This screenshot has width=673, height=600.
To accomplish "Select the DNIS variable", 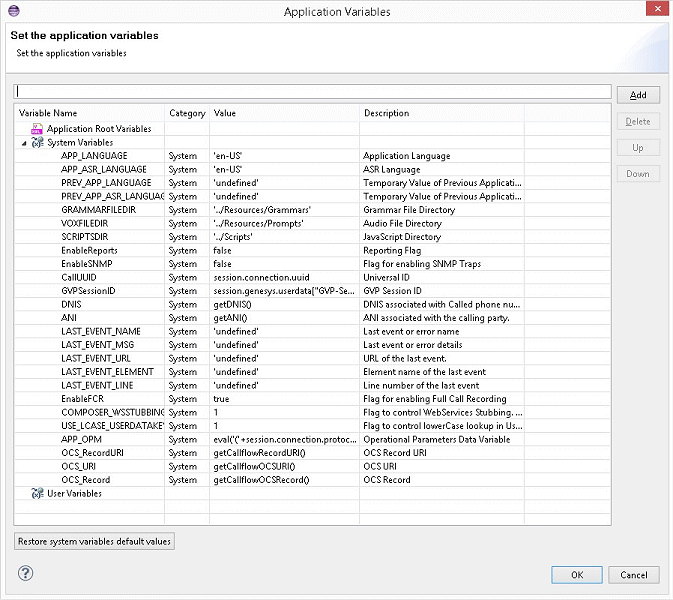I will (x=71, y=305).
